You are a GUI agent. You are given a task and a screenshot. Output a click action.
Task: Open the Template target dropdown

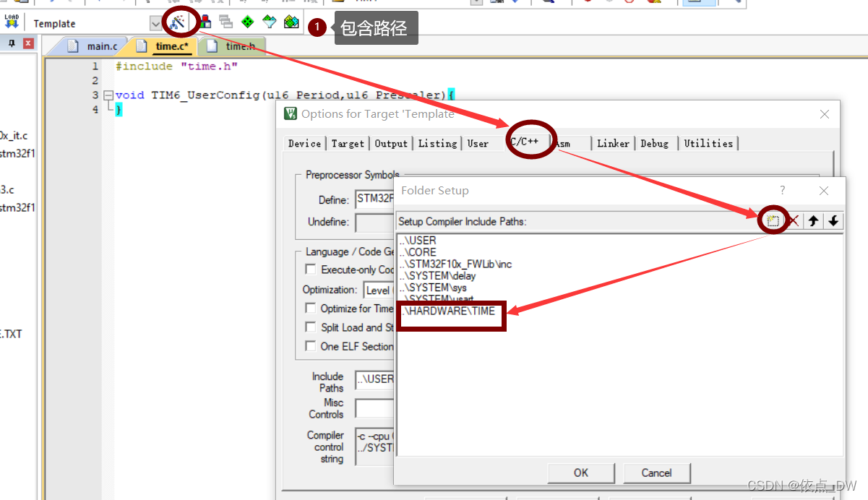(155, 23)
